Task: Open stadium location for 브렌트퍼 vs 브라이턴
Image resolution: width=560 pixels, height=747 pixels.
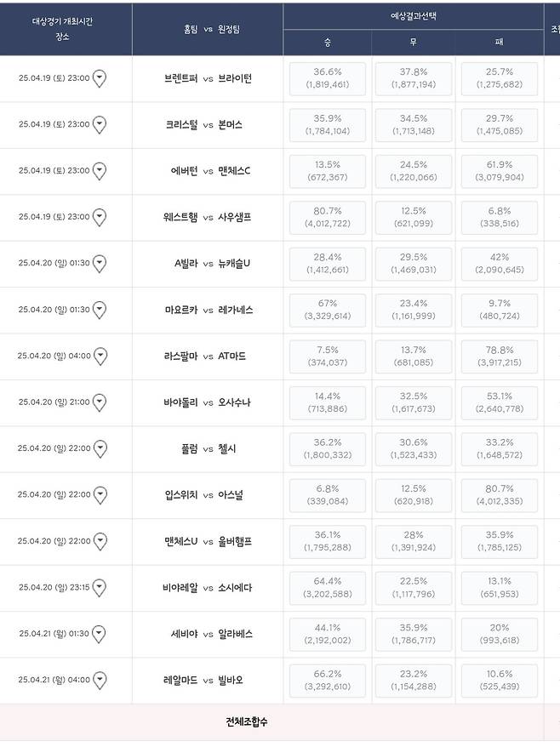Action: pos(102,78)
